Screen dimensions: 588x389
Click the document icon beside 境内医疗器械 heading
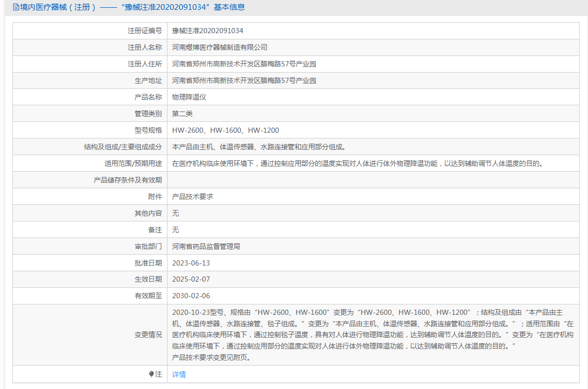(16, 7)
